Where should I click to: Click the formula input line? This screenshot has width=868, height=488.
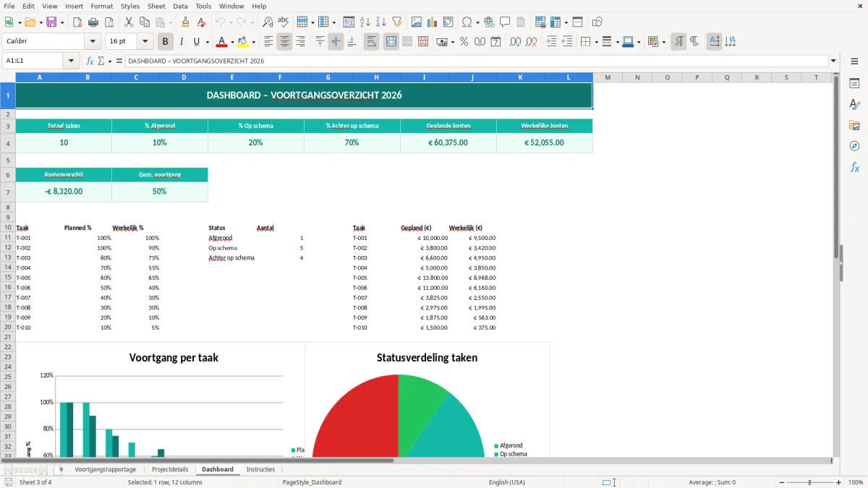[476, 61]
